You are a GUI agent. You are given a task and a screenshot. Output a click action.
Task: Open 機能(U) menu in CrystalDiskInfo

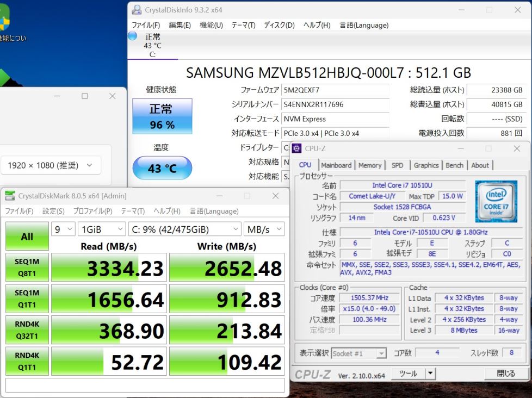pyautogui.click(x=211, y=25)
